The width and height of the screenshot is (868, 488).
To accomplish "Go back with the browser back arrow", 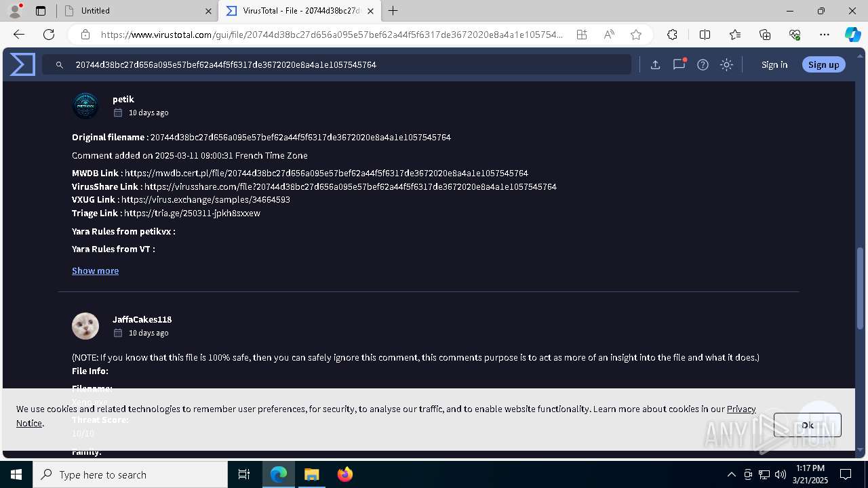I will pyautogui.click(x=19, y=35).
